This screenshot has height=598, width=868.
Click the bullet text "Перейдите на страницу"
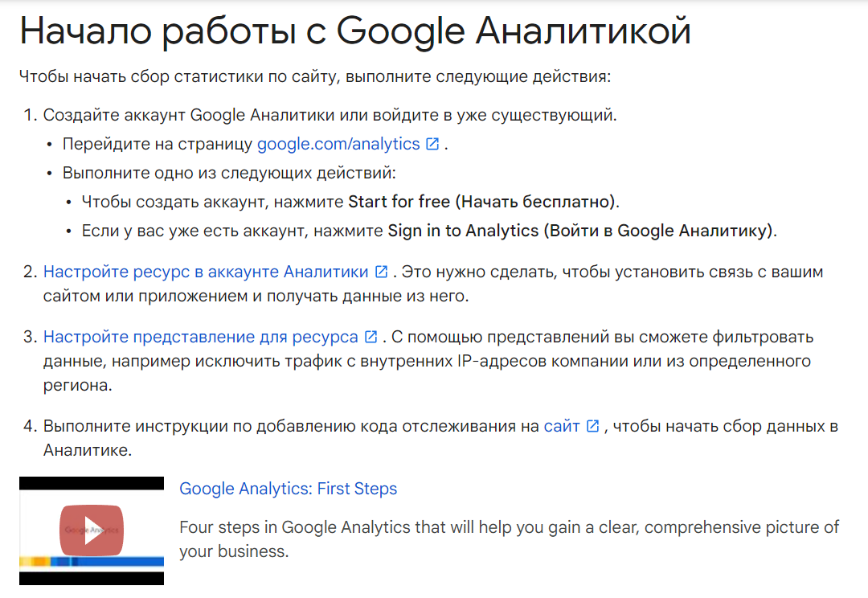pos(158,145)
